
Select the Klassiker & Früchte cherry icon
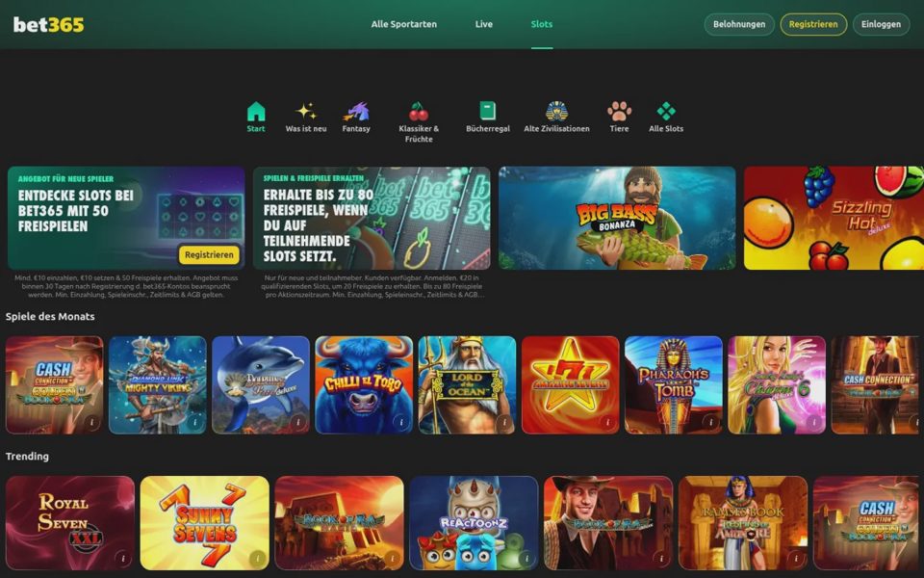pyautogui.click(x=419, y=111)
